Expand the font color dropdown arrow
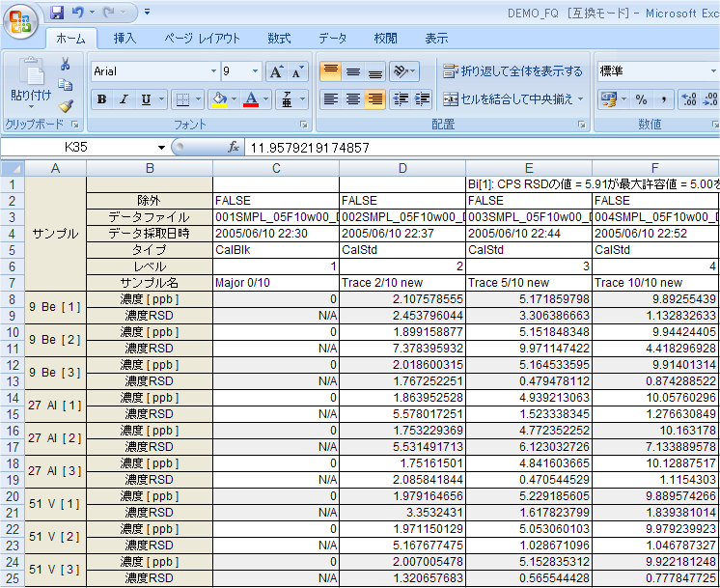Viewport: 720px width, 588px height. tap(265, 99)
